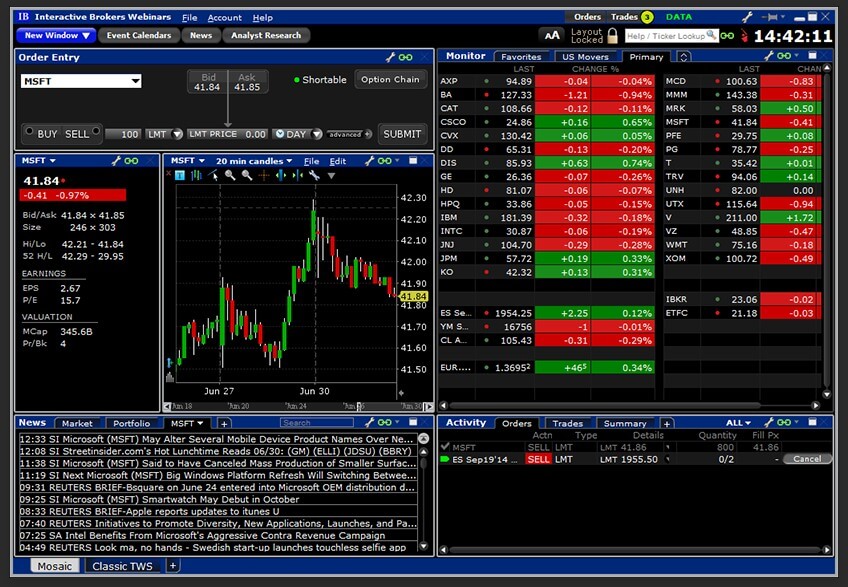
Task: Click the chart bar type icon
Action: click(196, 175)
